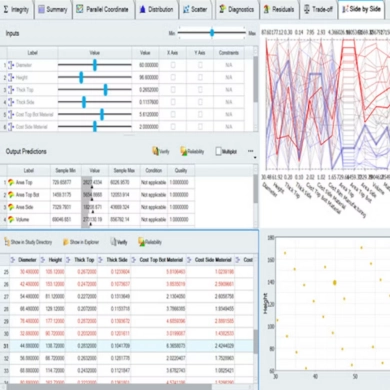Select the Side by Side tab
Viewport: 390px width, 390px height.
click(x=362, y=9)
